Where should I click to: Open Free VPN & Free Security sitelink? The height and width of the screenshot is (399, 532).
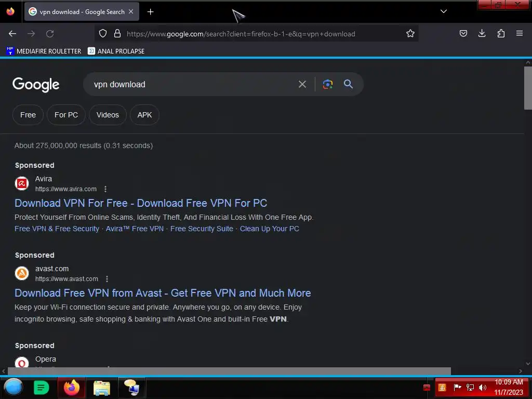click(x=57, y=229)
